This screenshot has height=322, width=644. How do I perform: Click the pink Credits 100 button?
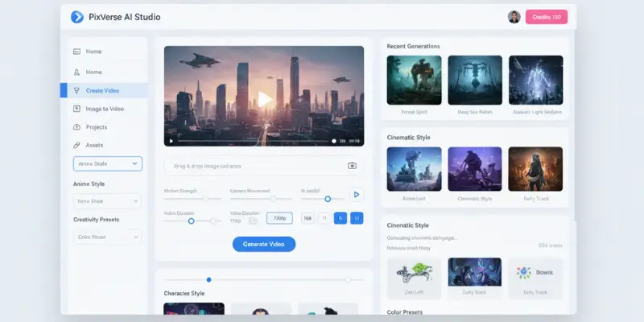pyautogui.click(x=547, y=17)
